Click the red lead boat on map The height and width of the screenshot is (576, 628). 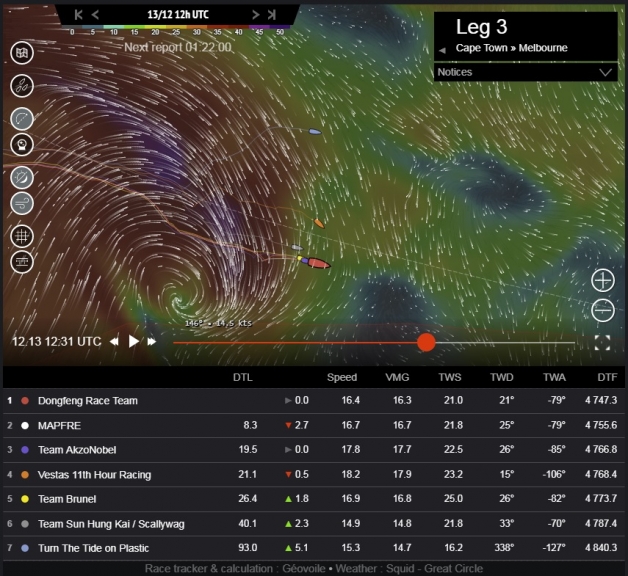(318, 263)
